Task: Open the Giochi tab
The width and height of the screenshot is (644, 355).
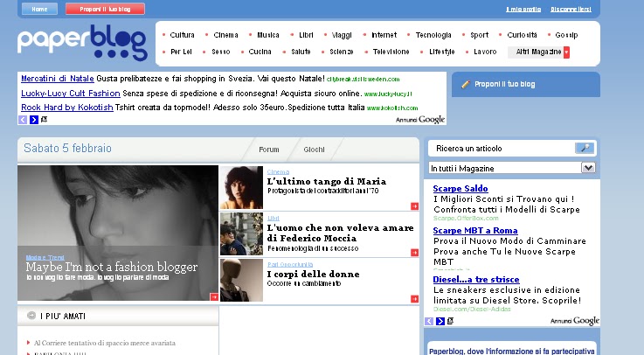Action: (x=315, y=150)
